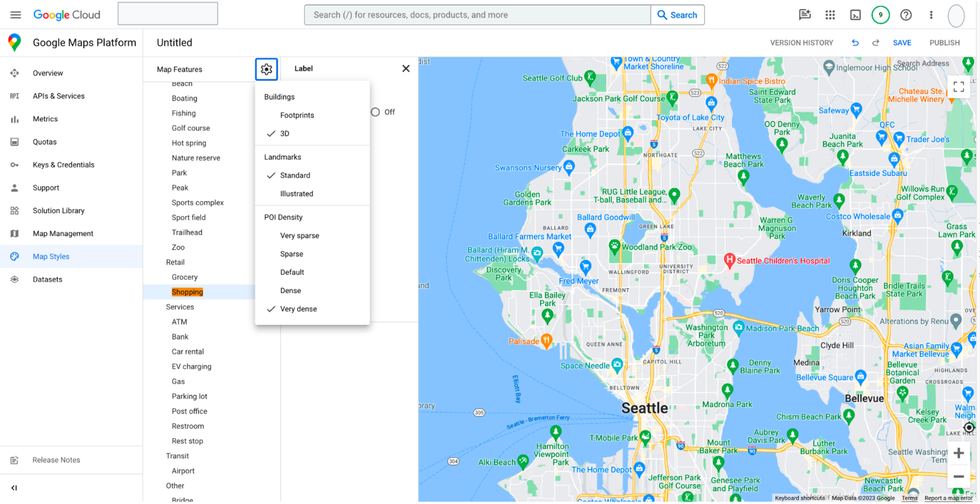Open the project selector box
The width and height of the screenshot is (980, 504).
tap(168, 14)
